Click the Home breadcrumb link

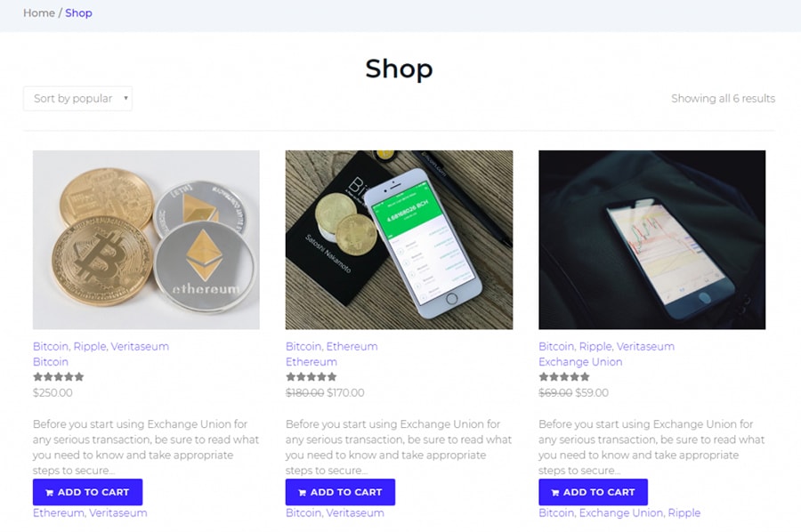[x=38, y=13]
